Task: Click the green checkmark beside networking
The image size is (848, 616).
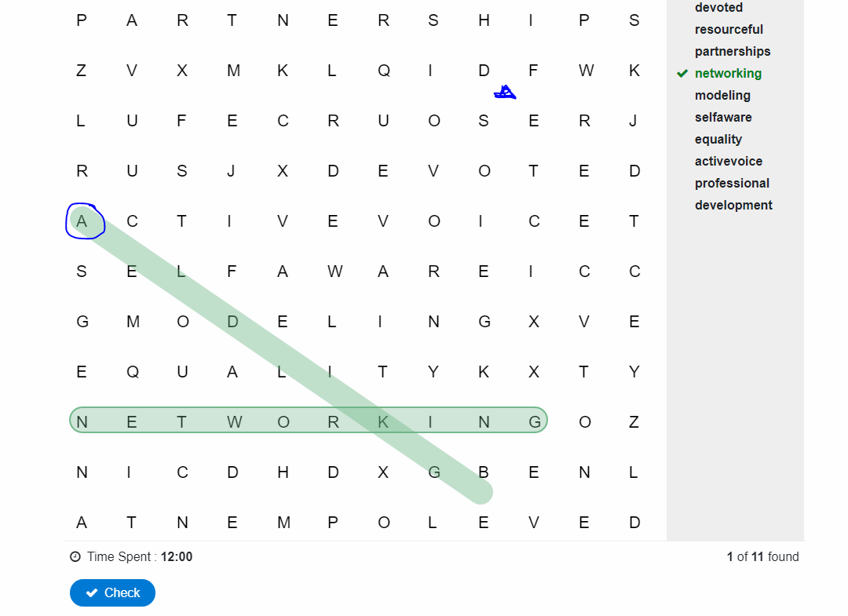Action: pos(682,74)
